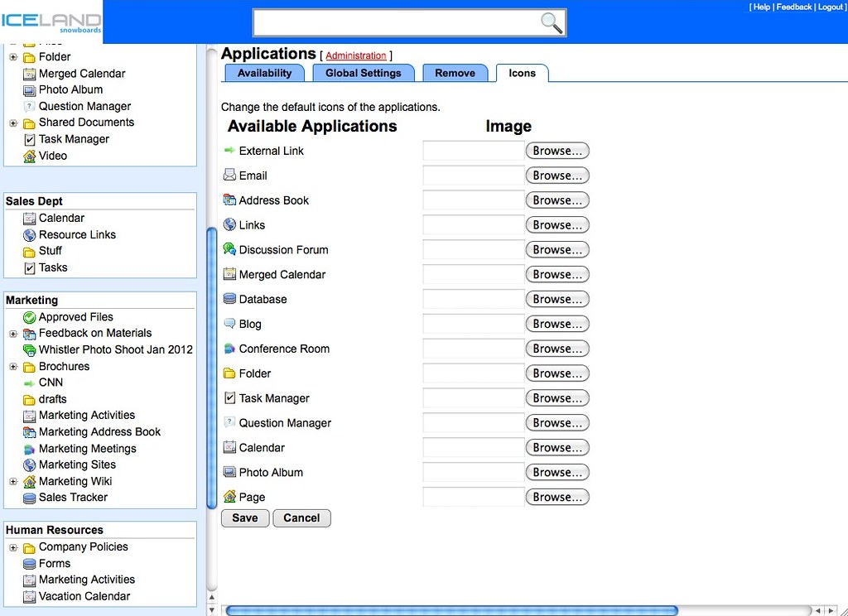The width and height of the screenshot is (848, 616).
Task: Switch to the Global Settings tab
Action: (363, 73)
